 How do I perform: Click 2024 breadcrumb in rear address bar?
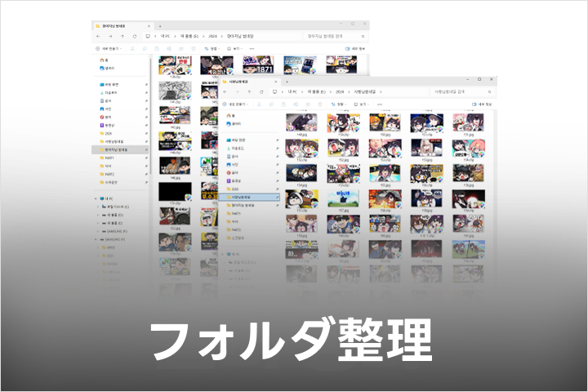tap(213, 37)
